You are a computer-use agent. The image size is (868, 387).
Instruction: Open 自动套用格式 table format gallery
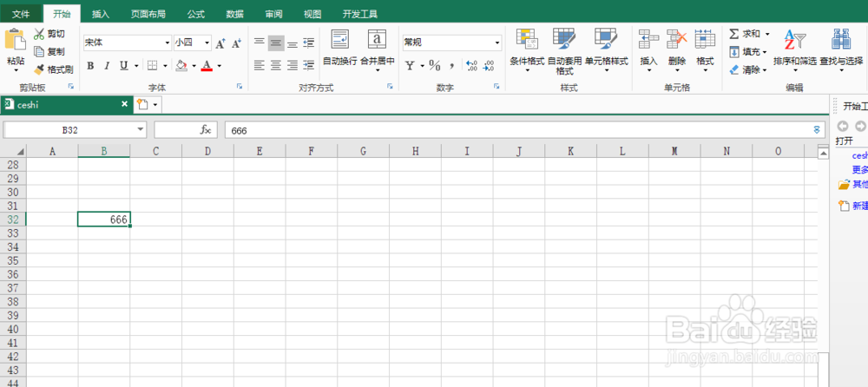tap(565, 51)
